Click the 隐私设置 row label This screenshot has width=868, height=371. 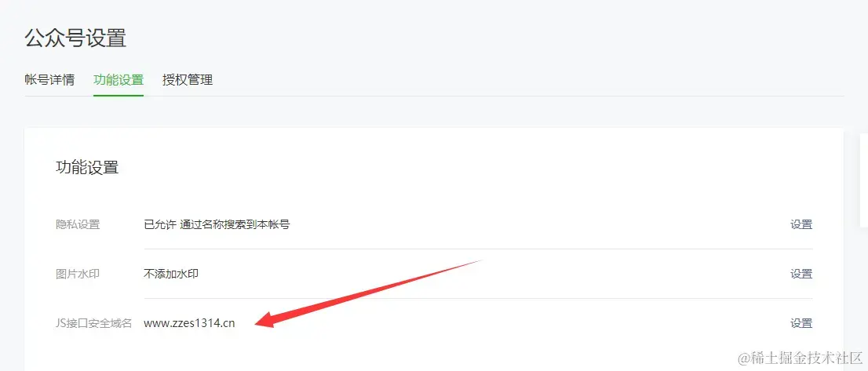tap(78, 224)
